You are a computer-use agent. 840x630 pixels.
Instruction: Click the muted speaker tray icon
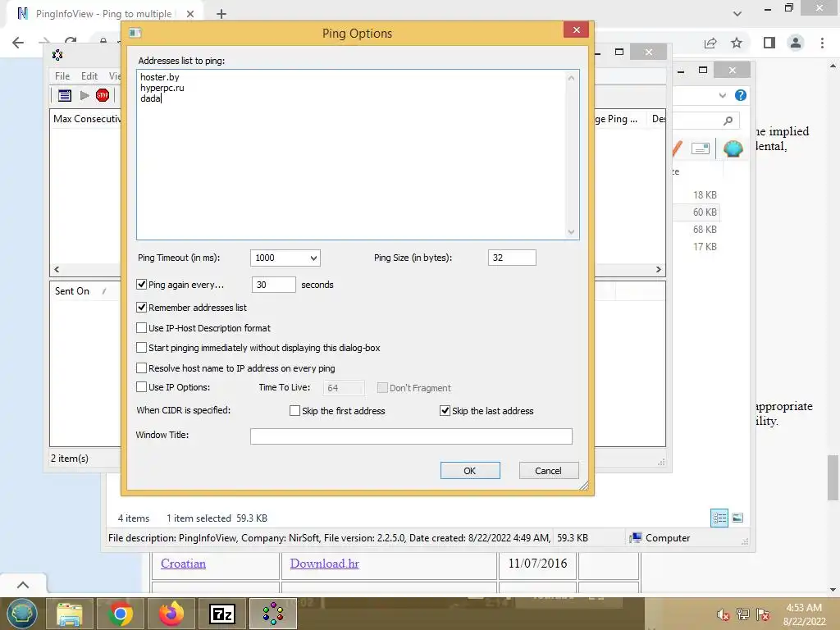[x=724, y=614]
